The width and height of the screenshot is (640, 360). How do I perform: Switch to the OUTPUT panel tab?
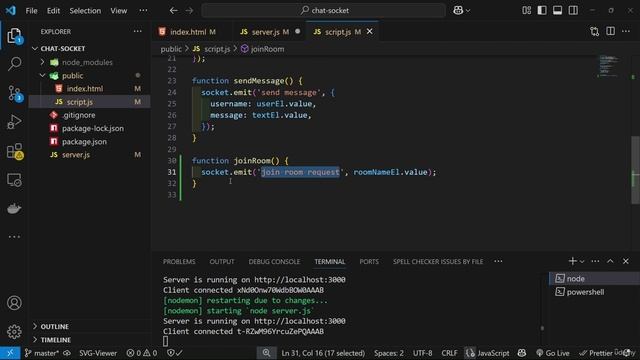coord(222,262)
